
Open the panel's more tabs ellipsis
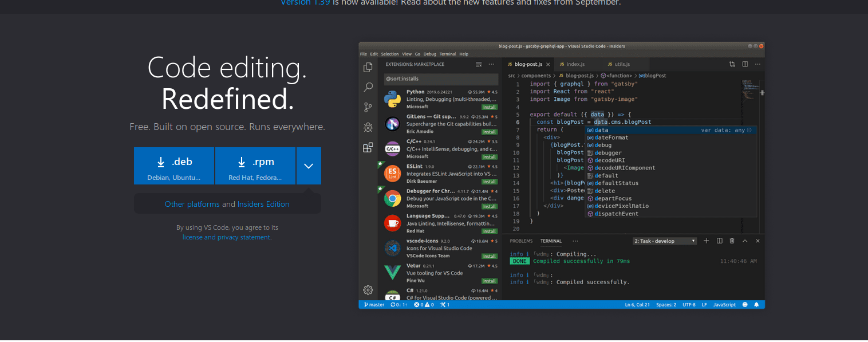click(x=575, y=241)
